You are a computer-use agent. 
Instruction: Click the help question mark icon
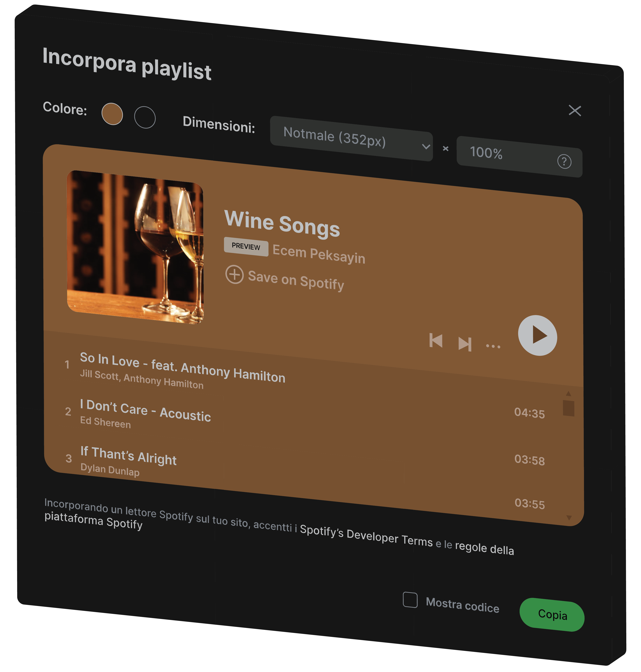pyautogui.click(x=564, y=161)
